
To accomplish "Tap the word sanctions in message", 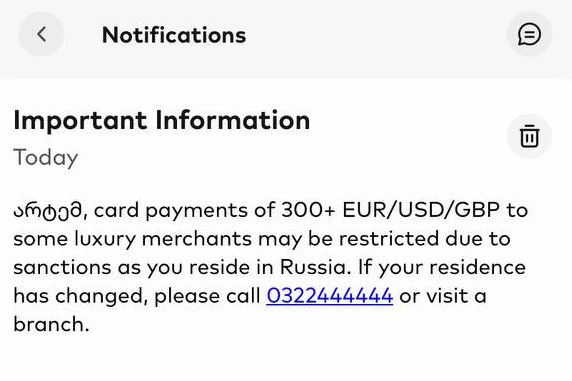I will pos(62,267).
